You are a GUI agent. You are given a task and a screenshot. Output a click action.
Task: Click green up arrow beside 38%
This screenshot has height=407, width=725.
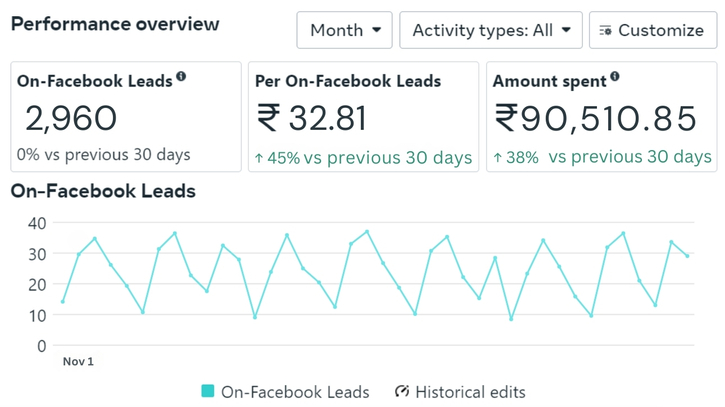(498, 158)
